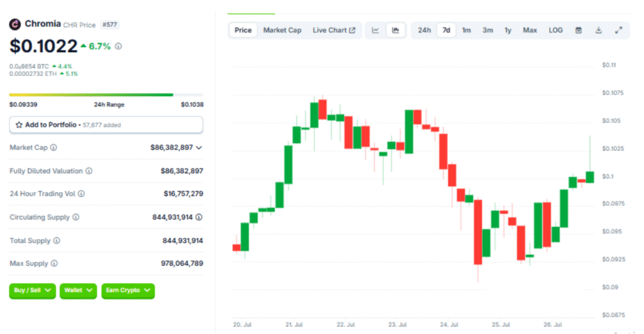Image resolution: width=644 pixels, height=334 pixels.
Task: Select the Price tab
Action: [x=243, y=30]
